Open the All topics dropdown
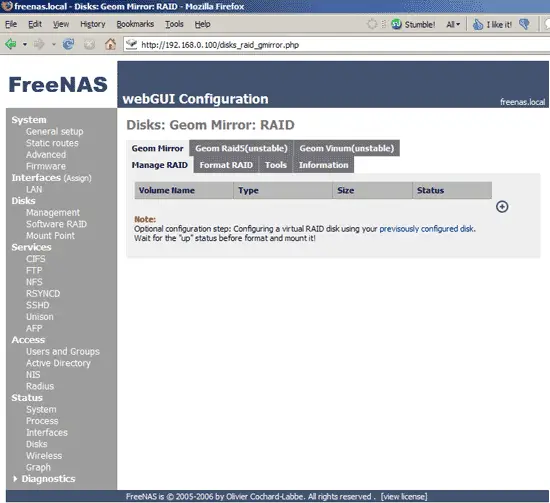The width and height of the screenshot is (550, 503). pos(453,24)
